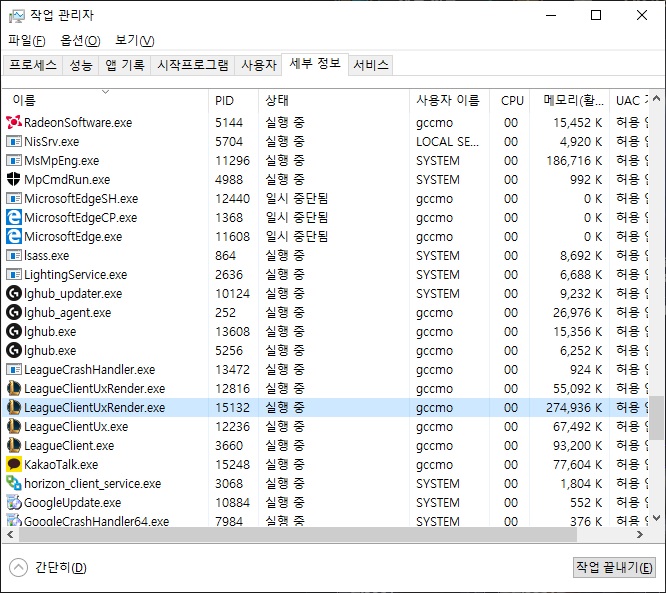Click the lghub_agent.exe Logitech icon
666x593 pixels.
[14, 313]
